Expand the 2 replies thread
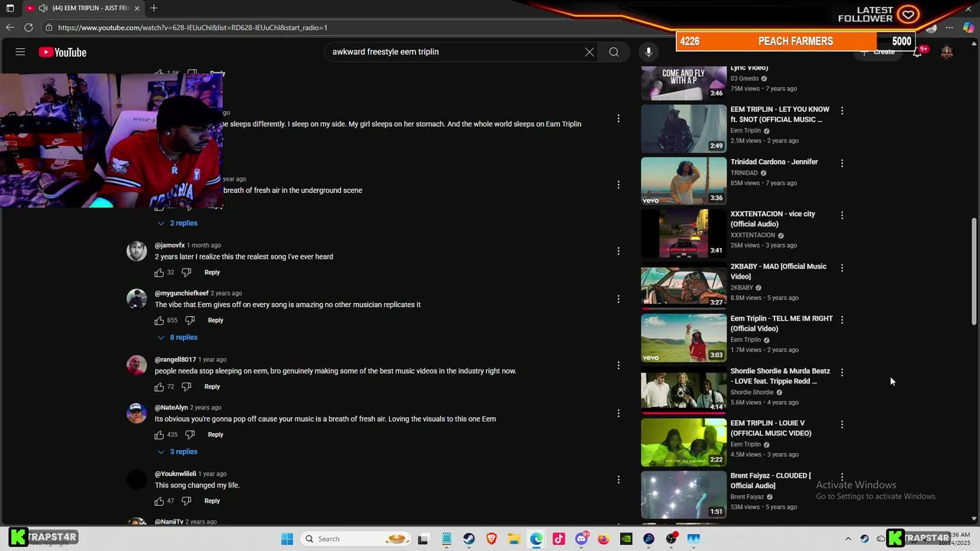Image resolution: width=980 pixels, height=551 pixels. [x=178, y=223]
